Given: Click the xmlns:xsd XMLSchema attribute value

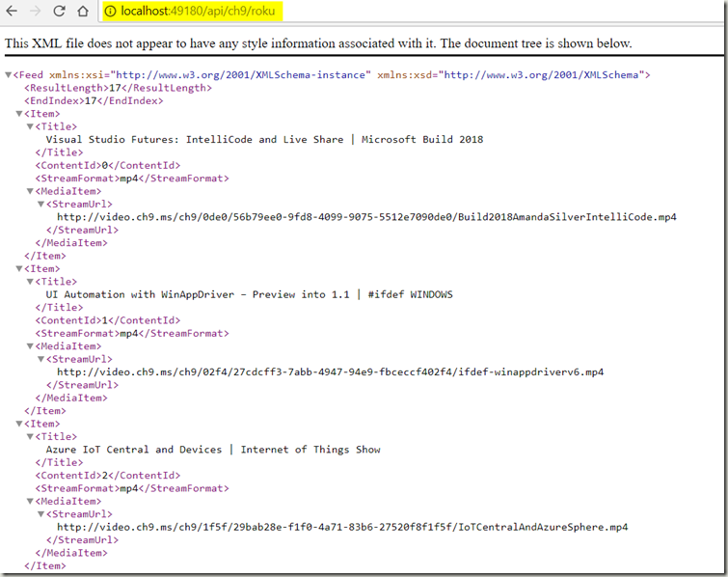Looking at the screenshot, I should (x=541, y=75).
